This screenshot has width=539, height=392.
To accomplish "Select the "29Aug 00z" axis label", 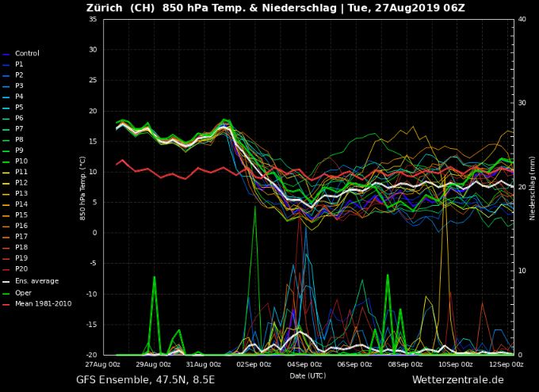I will pos(153,364).
